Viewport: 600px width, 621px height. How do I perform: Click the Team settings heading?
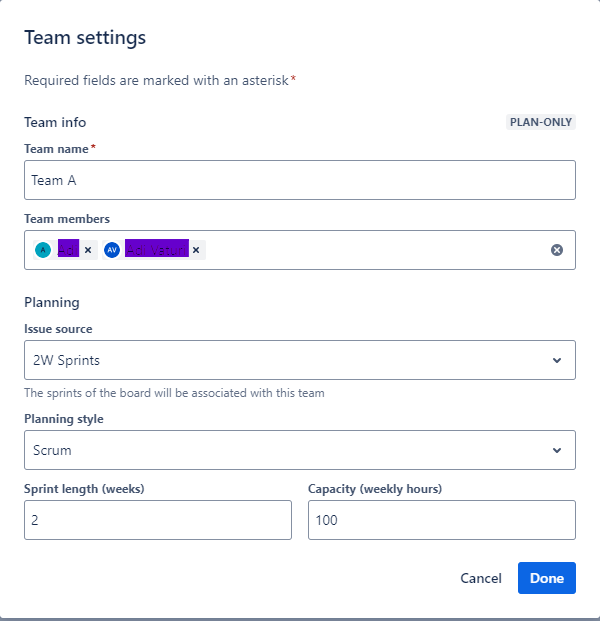pos(85,38)
